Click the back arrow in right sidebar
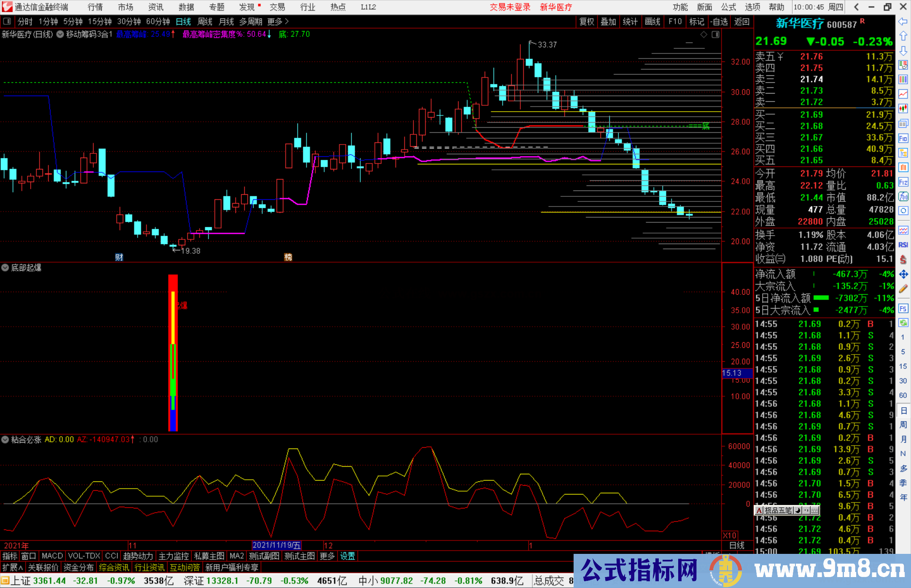Image resolution: width=911 pixels, height=588 pixels. [903, 21]
